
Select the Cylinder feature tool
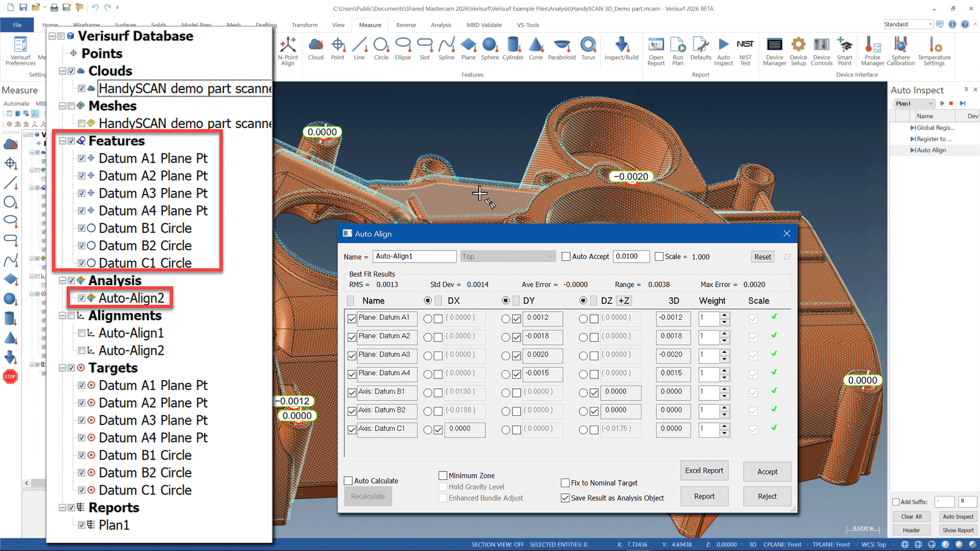[x=512, y=49]
